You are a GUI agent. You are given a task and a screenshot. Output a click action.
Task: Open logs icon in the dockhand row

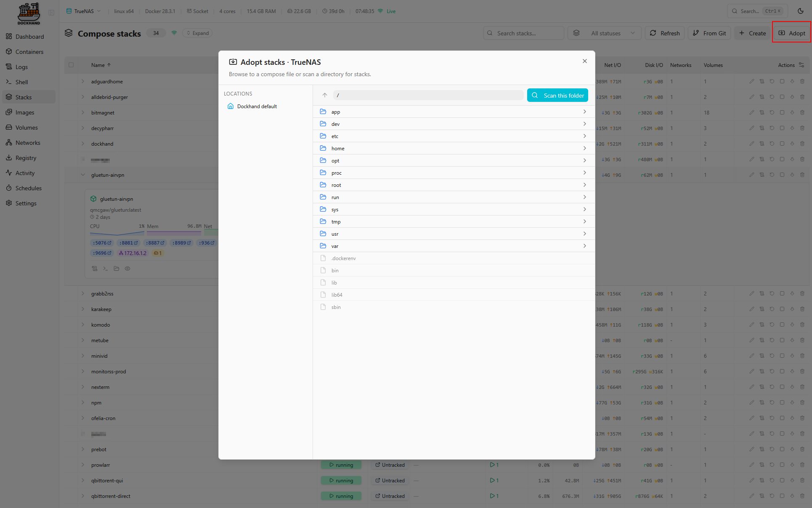(762, 144)
